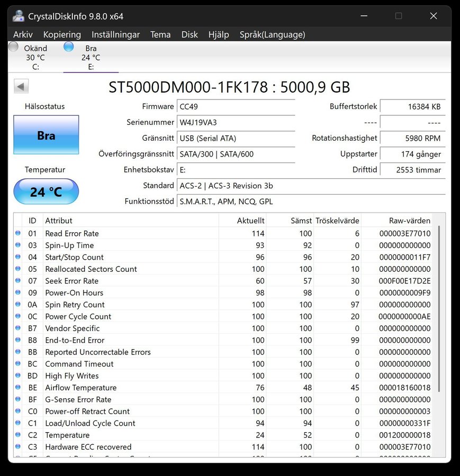Click the Enhetsbokstav field showing E:
Image resolution: width=460 pixels, height=476 pixels.
click(x=236, y=170)
